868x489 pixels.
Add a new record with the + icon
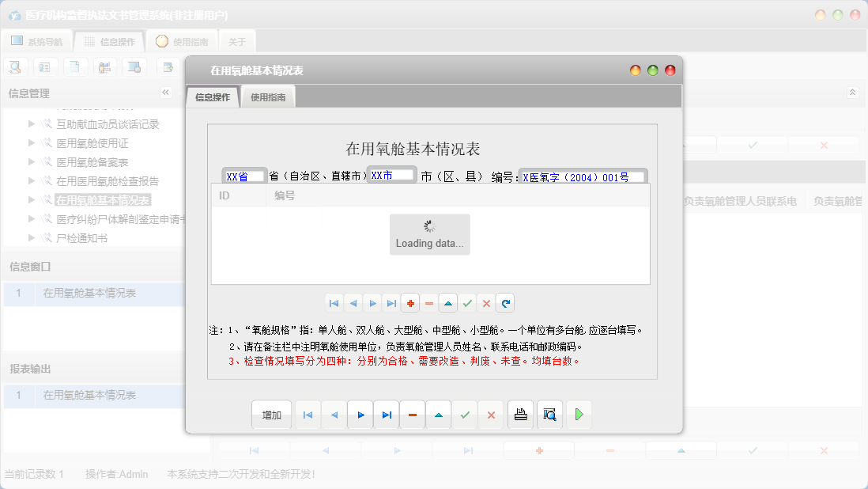[x=410, y=302]
